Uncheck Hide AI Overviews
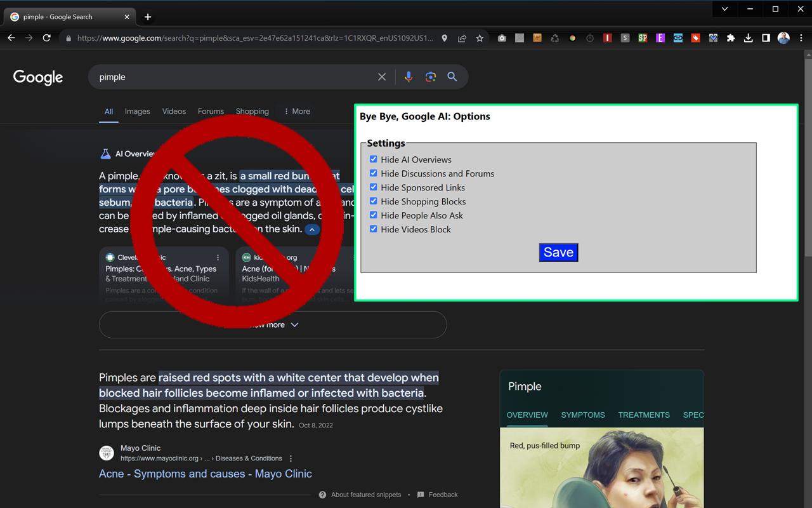The height and width of the screenshot is (508, 812). tap(373, 159)
